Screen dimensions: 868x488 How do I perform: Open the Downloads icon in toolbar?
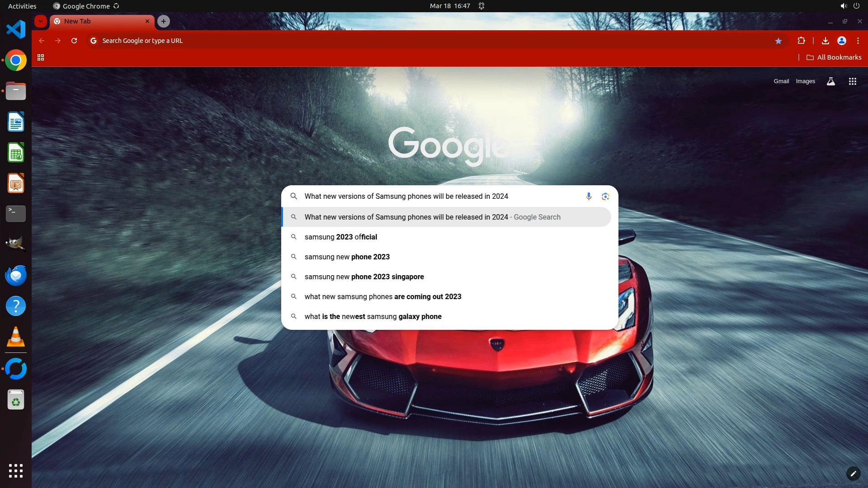[825, 41]
